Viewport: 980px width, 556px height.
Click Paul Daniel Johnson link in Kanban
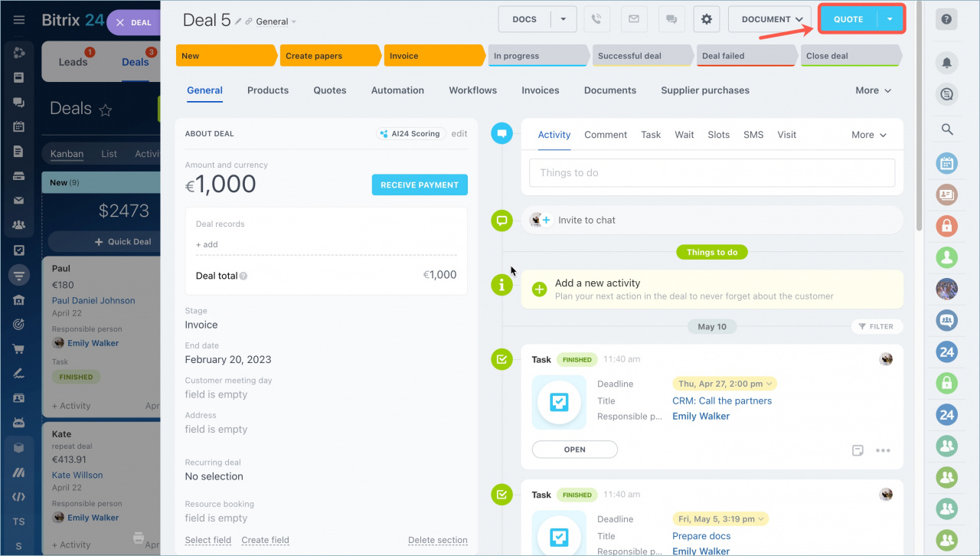pos(93,301)
